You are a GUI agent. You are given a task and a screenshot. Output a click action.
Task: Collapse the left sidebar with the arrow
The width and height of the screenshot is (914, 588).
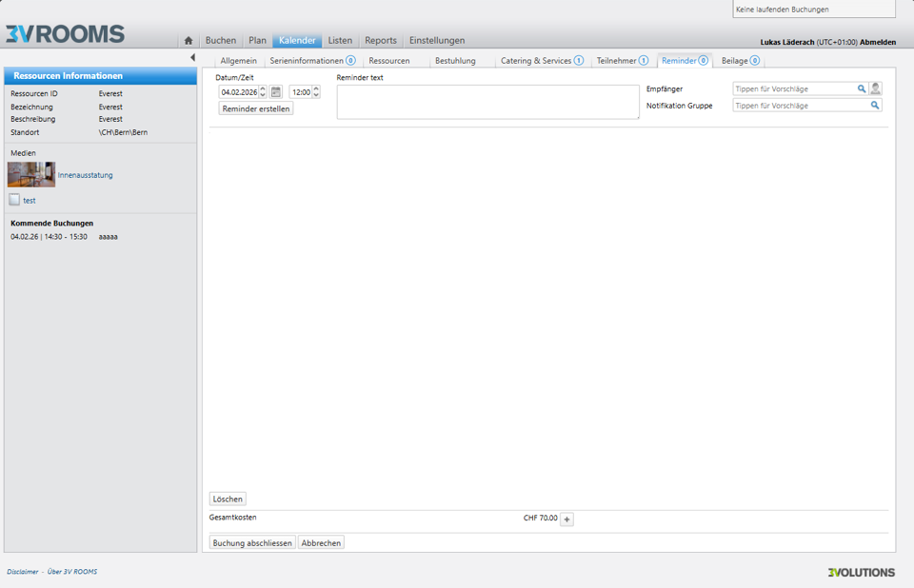pos(192,58)
